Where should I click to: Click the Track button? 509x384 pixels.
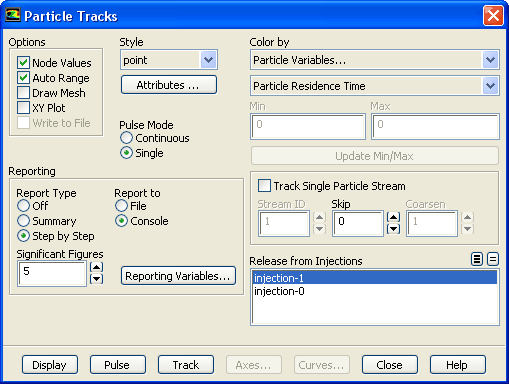click(186, 365)
